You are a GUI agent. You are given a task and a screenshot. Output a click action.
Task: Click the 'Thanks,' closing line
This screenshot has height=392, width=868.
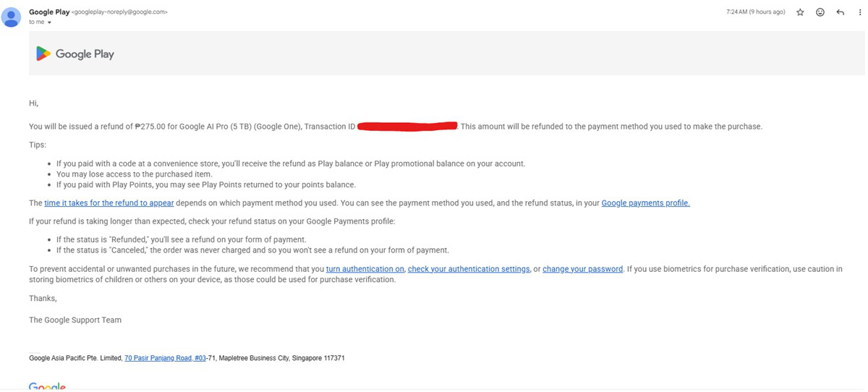[x=43, y=298]
